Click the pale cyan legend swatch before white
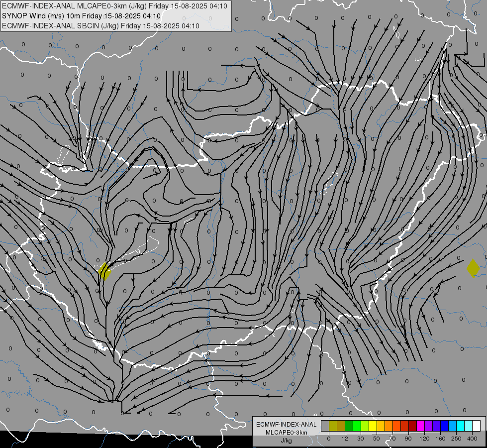The image size is (487, 448). pyautogui.click(x=469, y=426)
